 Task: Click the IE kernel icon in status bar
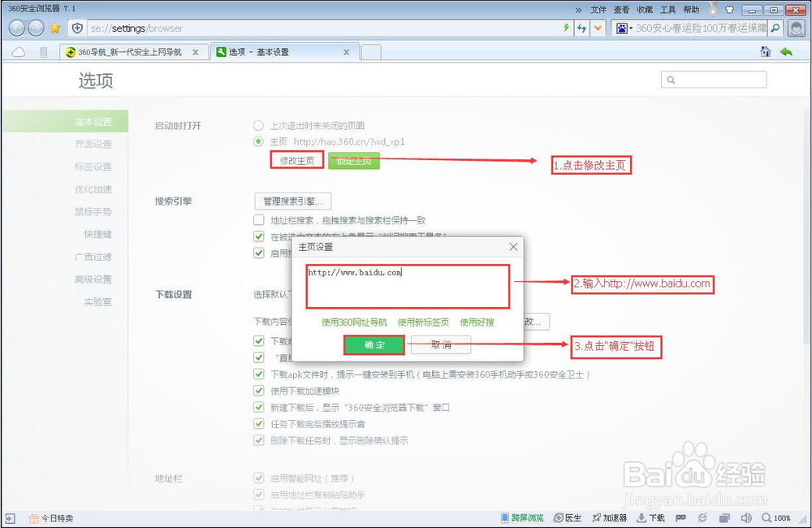pos(702,517)
